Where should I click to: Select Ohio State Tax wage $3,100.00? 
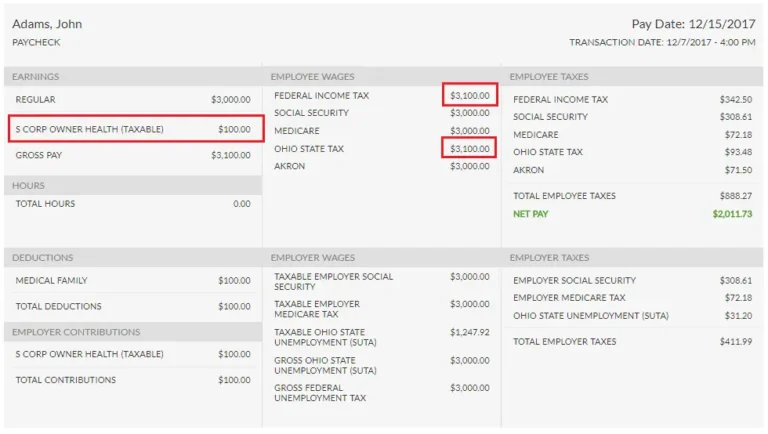(470, 148)
